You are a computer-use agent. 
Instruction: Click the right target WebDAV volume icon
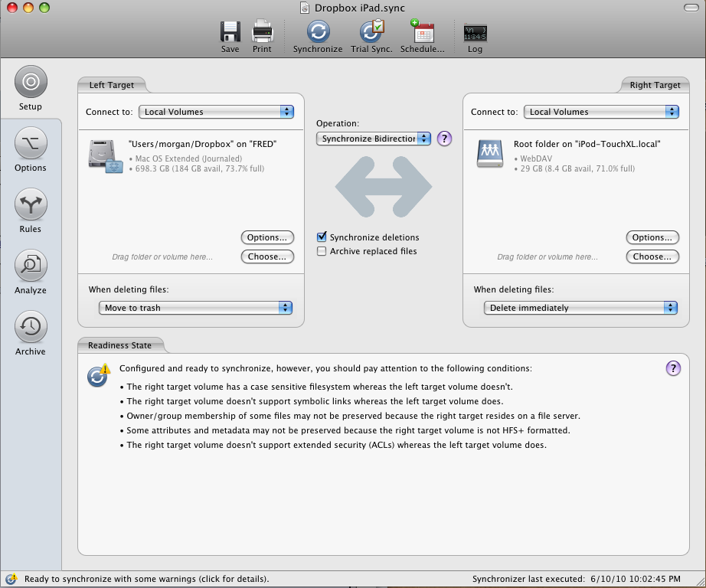tap(490, 154)
